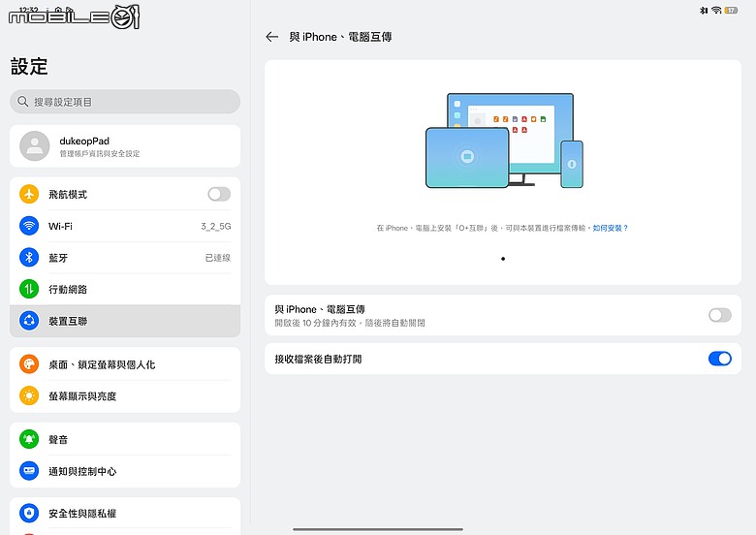Click the status bar Bluetooth indicator
The width and height of the screenshot is (756, 535).
click(704, 10)
